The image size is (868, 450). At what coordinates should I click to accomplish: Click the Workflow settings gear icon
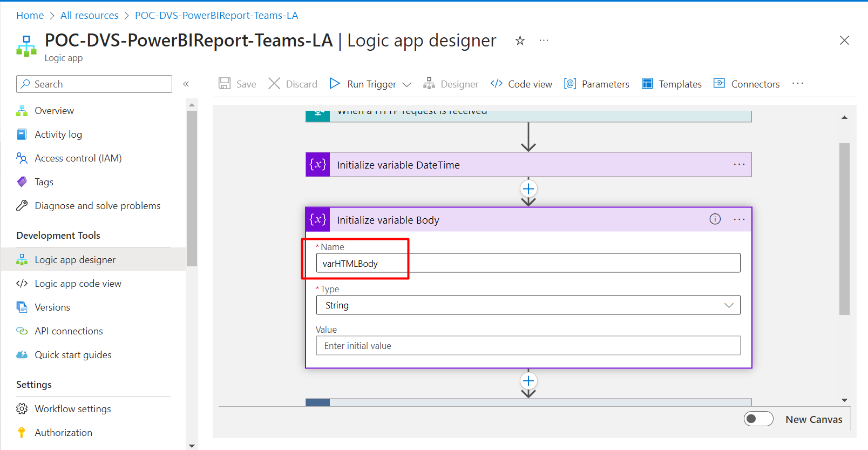click(22, 409)
